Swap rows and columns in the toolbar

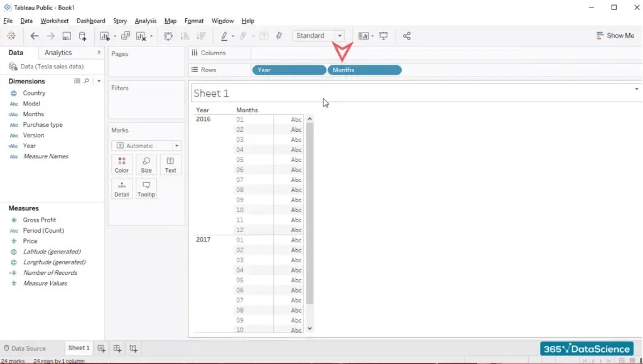coord(167,36)
